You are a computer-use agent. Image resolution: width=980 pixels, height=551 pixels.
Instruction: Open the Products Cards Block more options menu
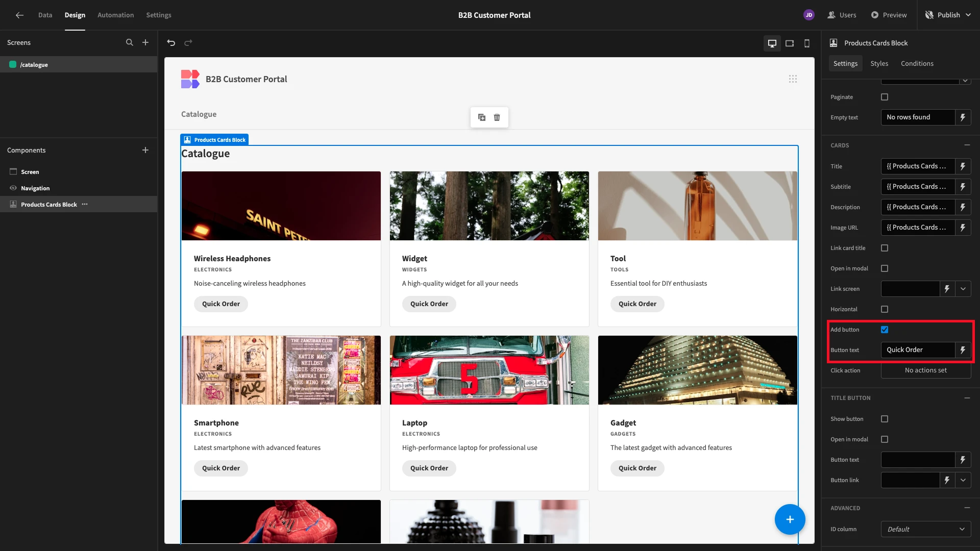pos(85,205)
